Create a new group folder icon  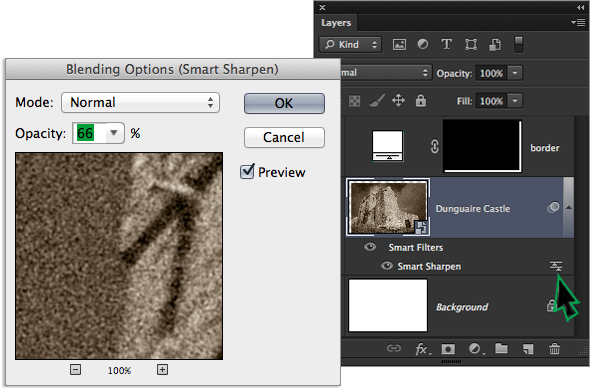tap(501, 348)
